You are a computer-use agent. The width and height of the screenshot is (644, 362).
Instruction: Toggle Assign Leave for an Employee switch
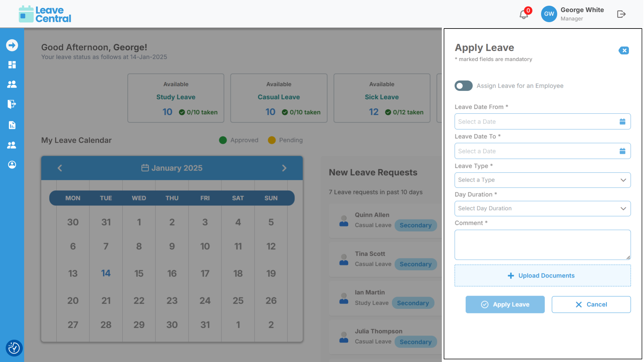pyautogui.click(x=463, y=86)
